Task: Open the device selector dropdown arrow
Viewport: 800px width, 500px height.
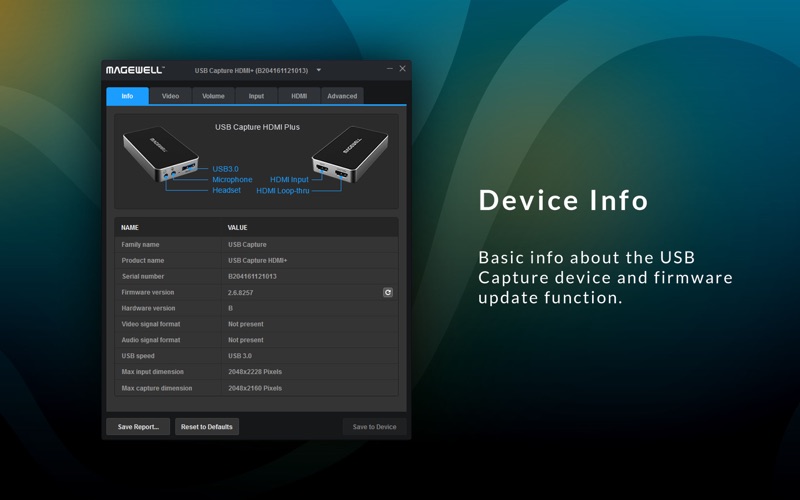Action: (319, 70)
